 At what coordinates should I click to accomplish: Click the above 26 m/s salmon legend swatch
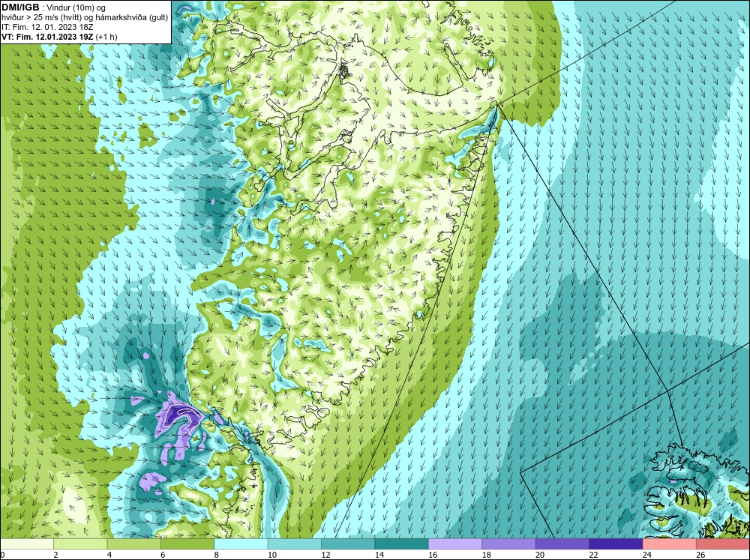pos(723,544)
